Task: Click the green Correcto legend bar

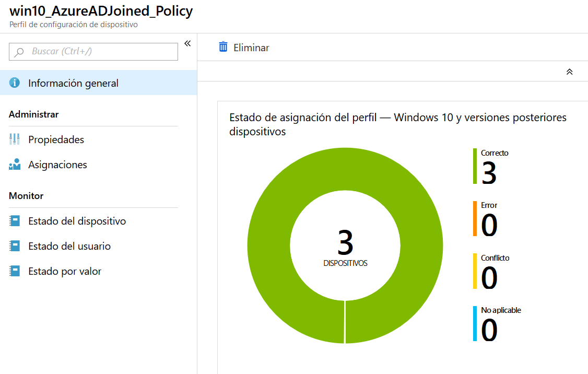Action: click(475, 166)
